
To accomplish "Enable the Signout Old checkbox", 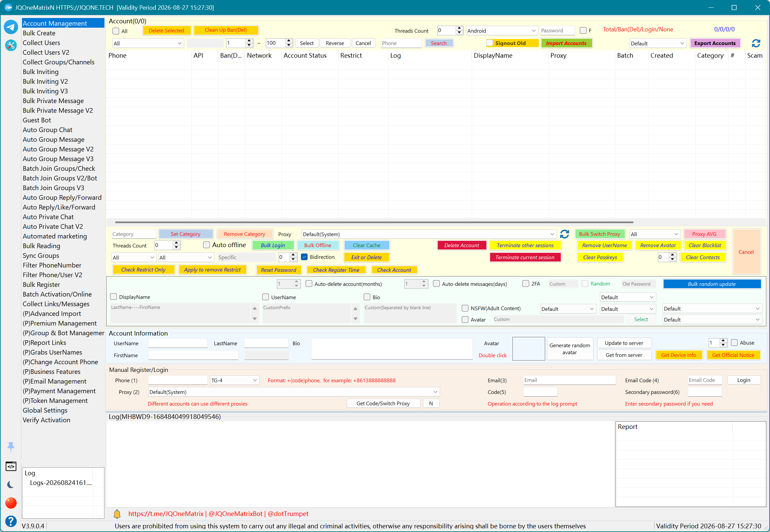I will click(x=490, y=43).
